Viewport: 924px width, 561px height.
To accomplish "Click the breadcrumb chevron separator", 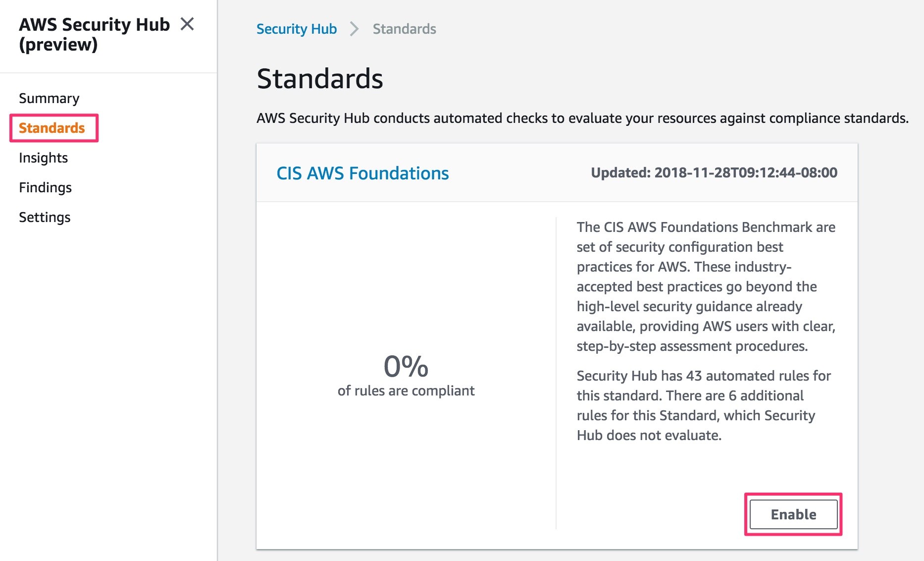I will point(354,29).
